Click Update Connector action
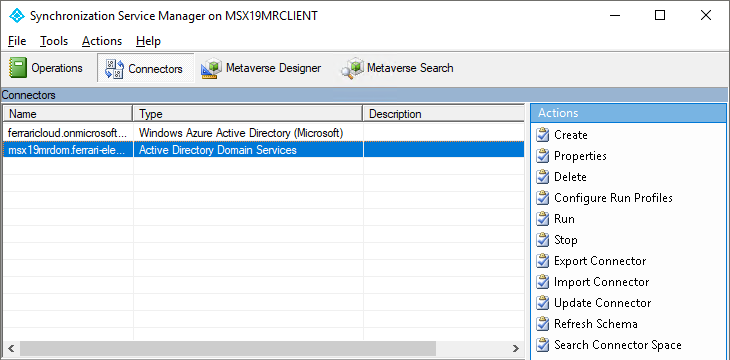 click(x=602, y=303)
